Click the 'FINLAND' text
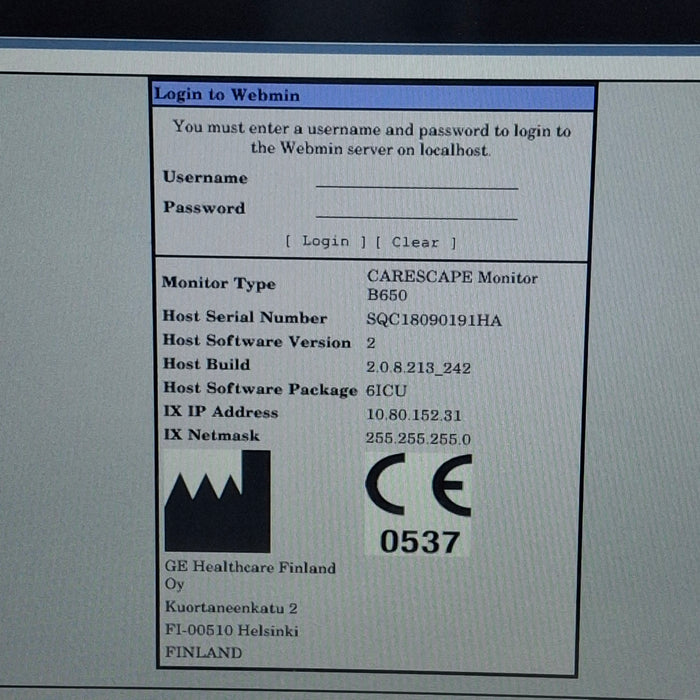The height and width of the screenshot is (700, 700). click(204, 652)
